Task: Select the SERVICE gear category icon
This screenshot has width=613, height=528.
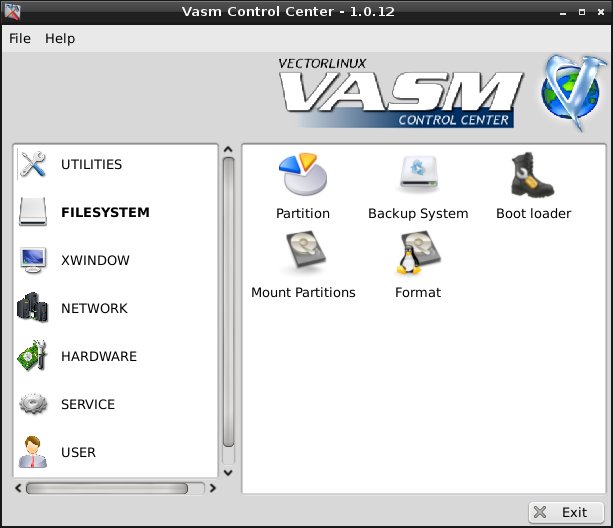Action: coord(33,404)
